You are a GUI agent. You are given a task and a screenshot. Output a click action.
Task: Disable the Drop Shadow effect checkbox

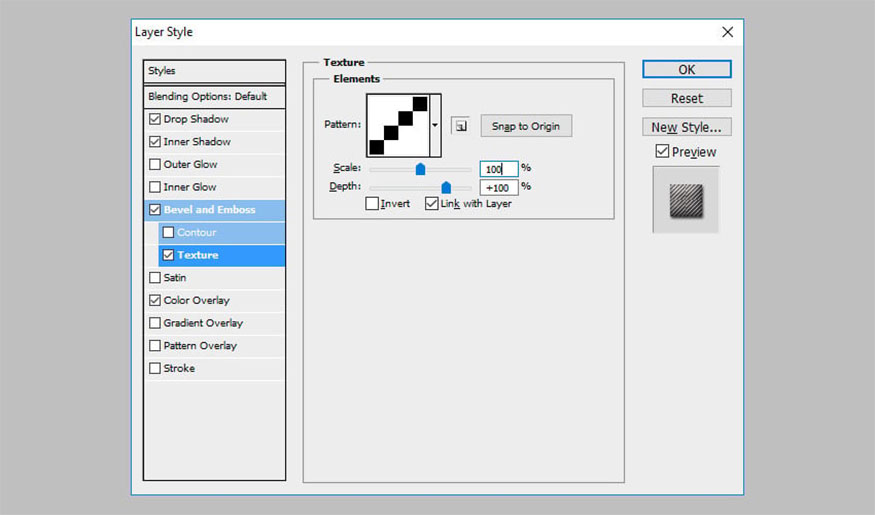[154, 119]
